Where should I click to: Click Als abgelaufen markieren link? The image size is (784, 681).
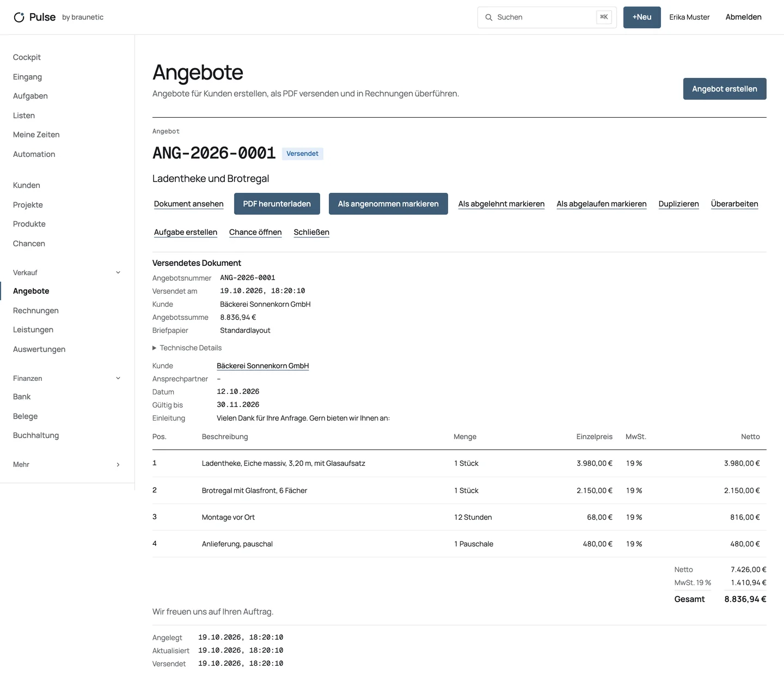(602, 204)
